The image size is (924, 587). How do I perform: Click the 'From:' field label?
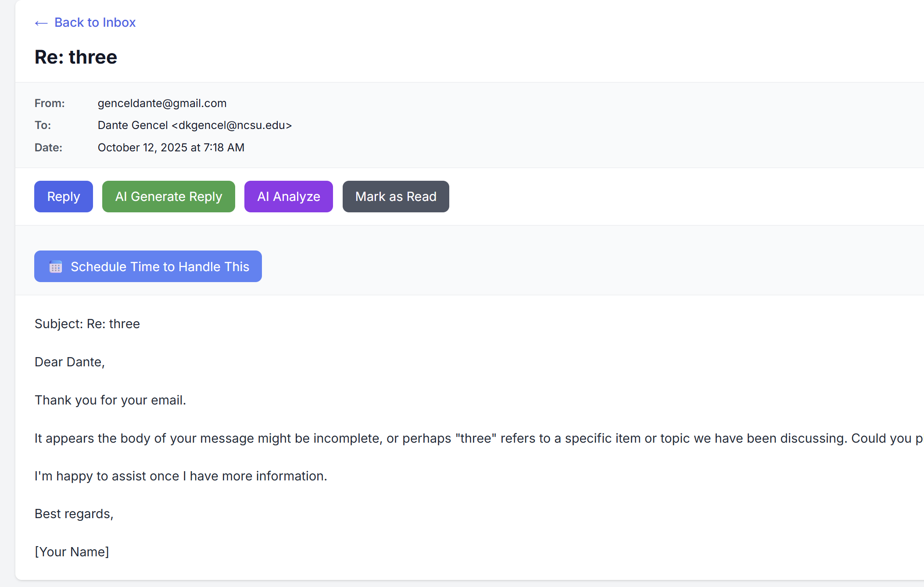click(50, 103)
